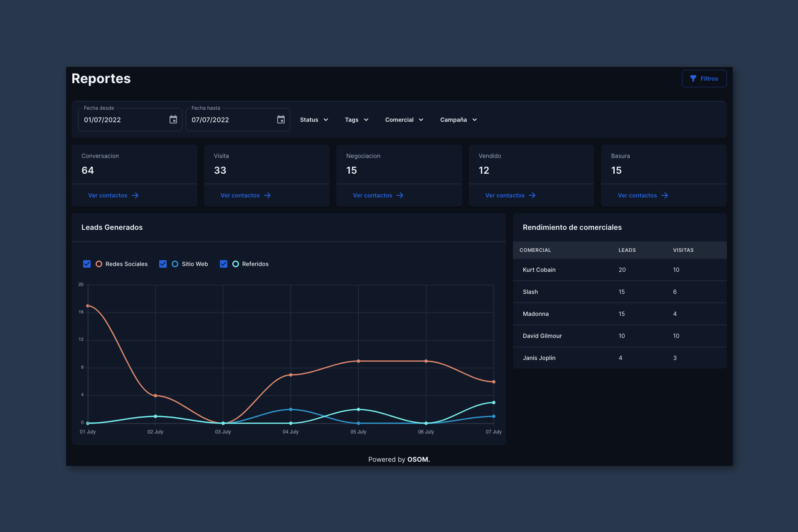Click the Leads Generados heading

(112, 227)
